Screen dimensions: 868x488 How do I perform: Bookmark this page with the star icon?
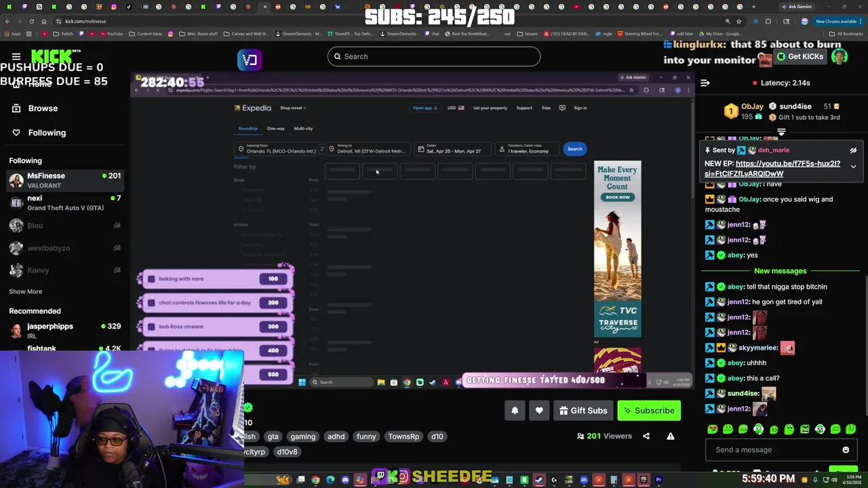click(x=739, y=21)
